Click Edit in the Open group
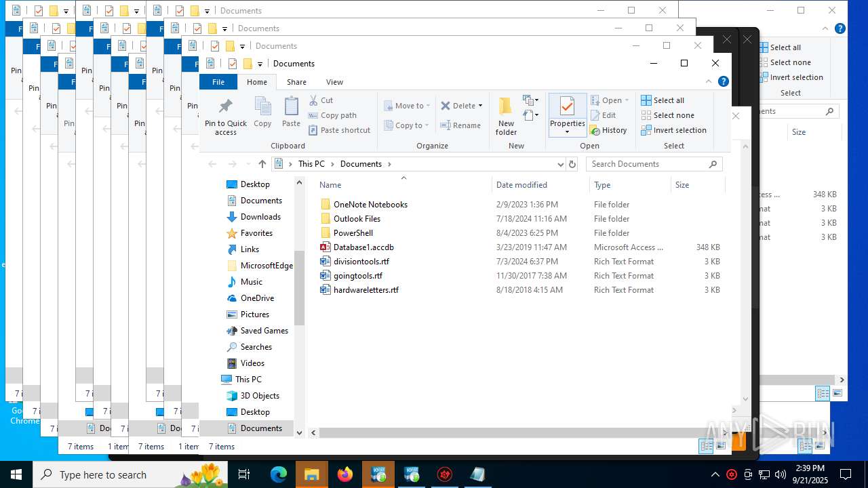Image resolution: width=868 pixels, height=488 pixels. tap(603, 115)
